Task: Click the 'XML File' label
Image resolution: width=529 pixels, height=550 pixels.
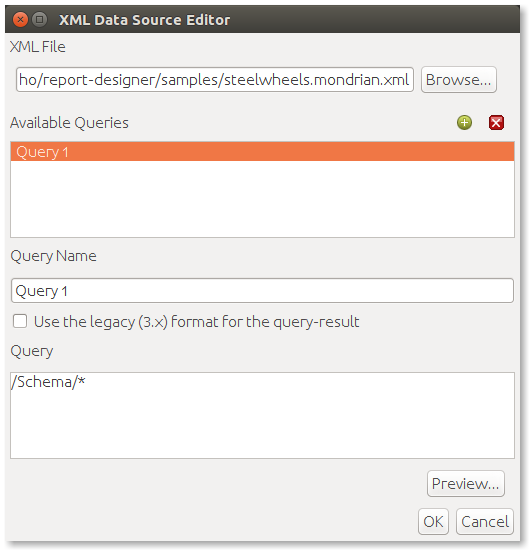Action: [x=38, y=47]
